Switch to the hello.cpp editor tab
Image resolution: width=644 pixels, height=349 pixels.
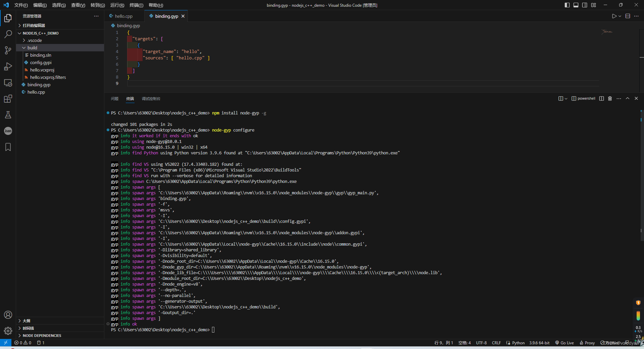(124, 16)
